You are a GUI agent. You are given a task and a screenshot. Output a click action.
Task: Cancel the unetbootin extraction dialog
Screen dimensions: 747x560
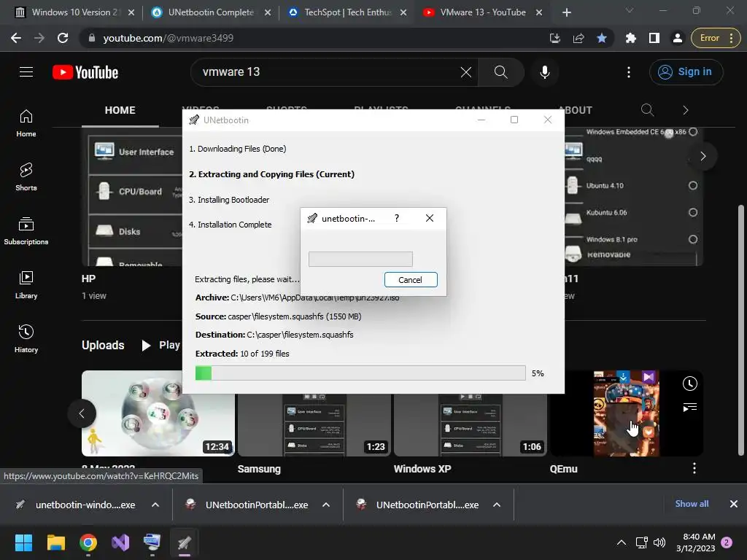(x=411, y=279)
